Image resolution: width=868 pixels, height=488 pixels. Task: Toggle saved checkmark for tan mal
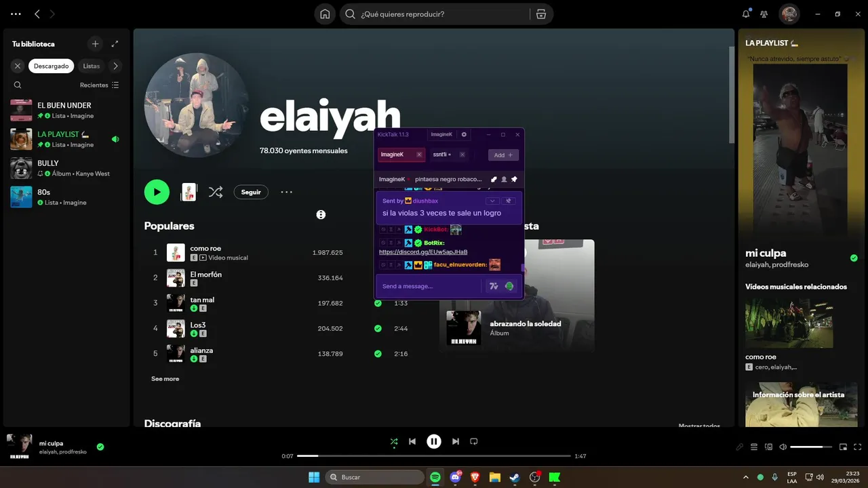[378, 303]
